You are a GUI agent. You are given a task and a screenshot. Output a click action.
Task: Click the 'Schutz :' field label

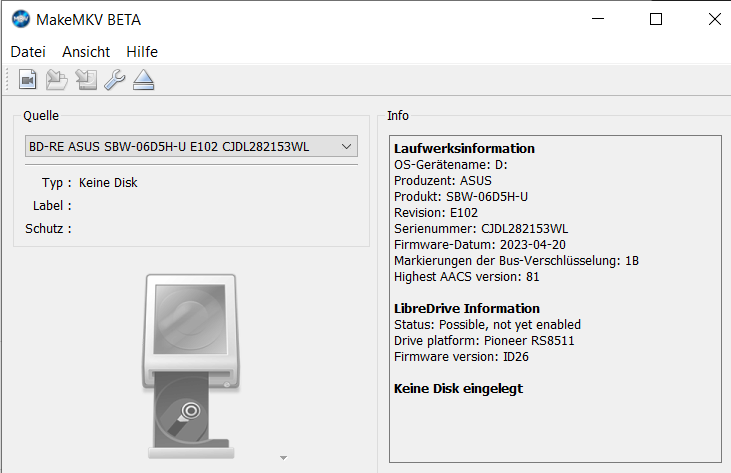coord(48,229)
